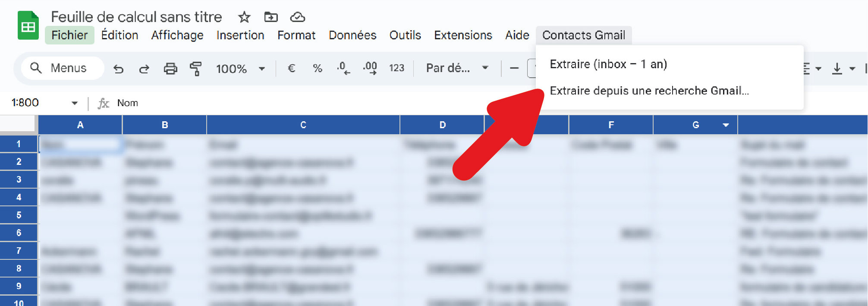This screenshot has height=306, width=868.
Task: Star the spreadsheet document
Action: 244,17
